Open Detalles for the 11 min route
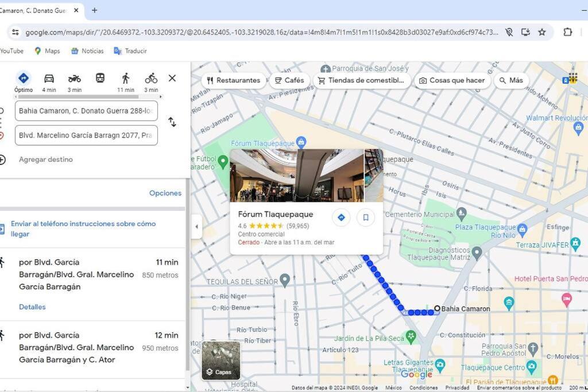Image resolution: width=588 pixels, height=392 pixels. click(x=32, y=306)
